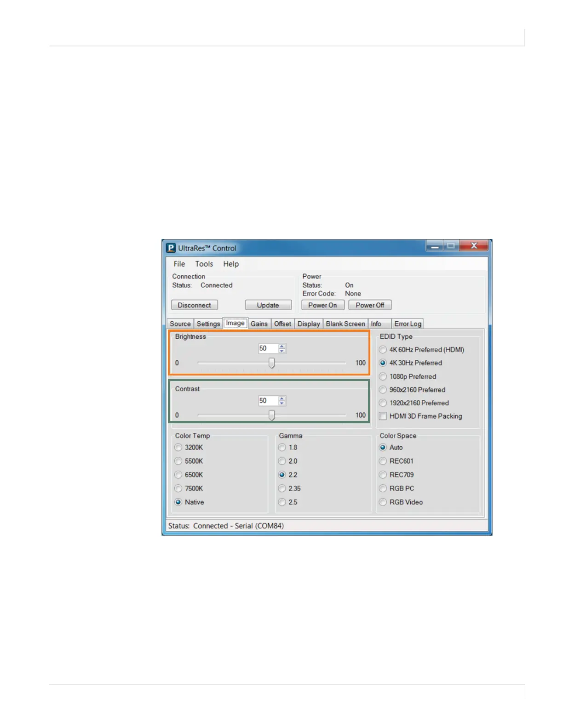Click status bar text 'Connected - Serial (COM84)'

point(238,526)
